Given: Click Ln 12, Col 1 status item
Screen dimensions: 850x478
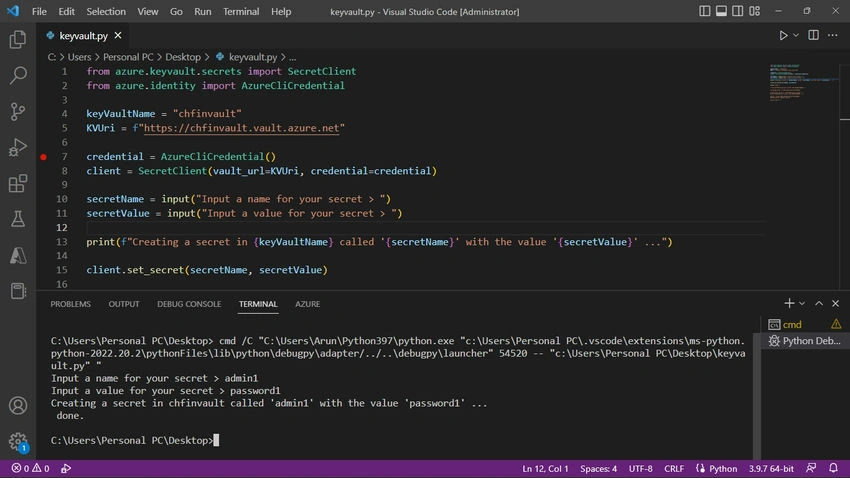Looking at the screenshot, I should [x=545, y=469].
